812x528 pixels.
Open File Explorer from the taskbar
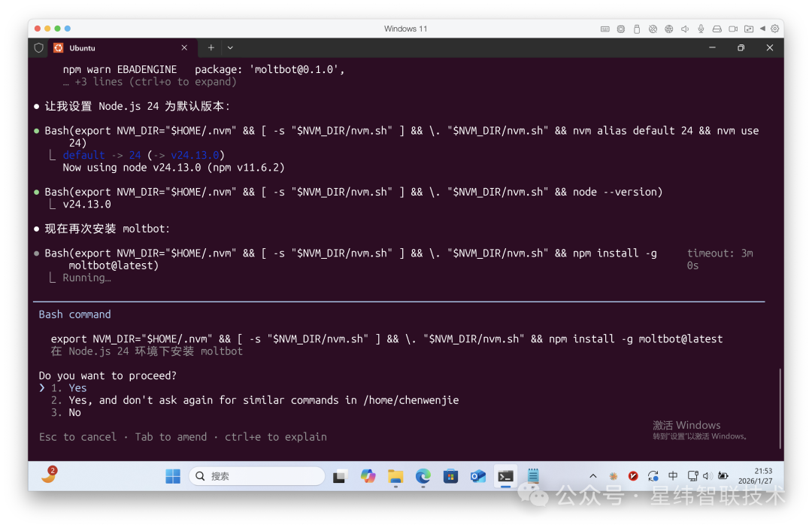coord(395,476)
